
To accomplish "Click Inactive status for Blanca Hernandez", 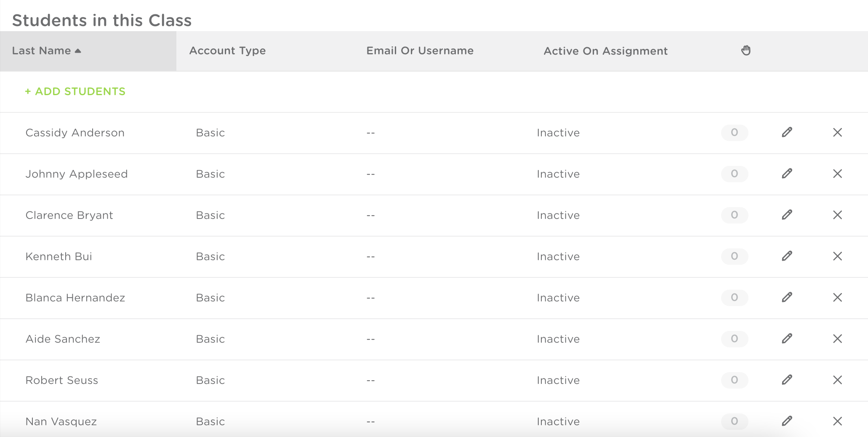I will [x=558, y=298].
